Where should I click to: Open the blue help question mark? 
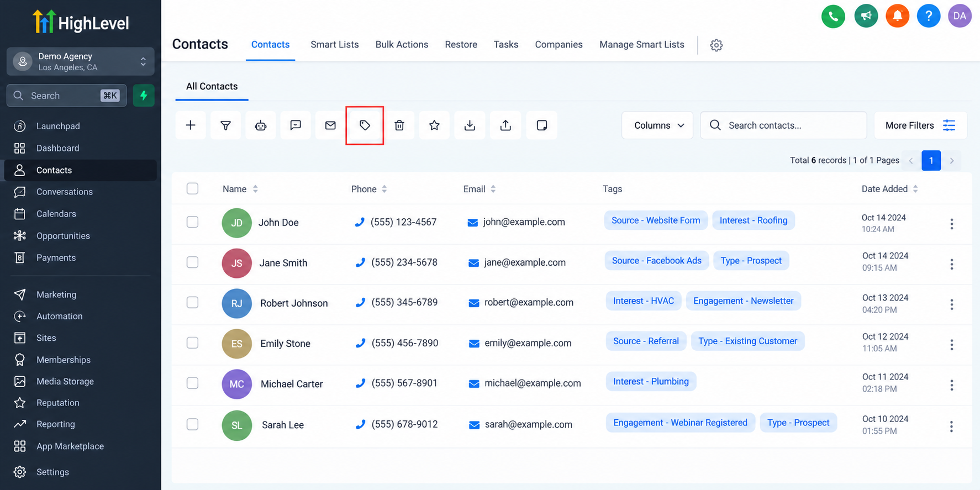click(929, 16)
